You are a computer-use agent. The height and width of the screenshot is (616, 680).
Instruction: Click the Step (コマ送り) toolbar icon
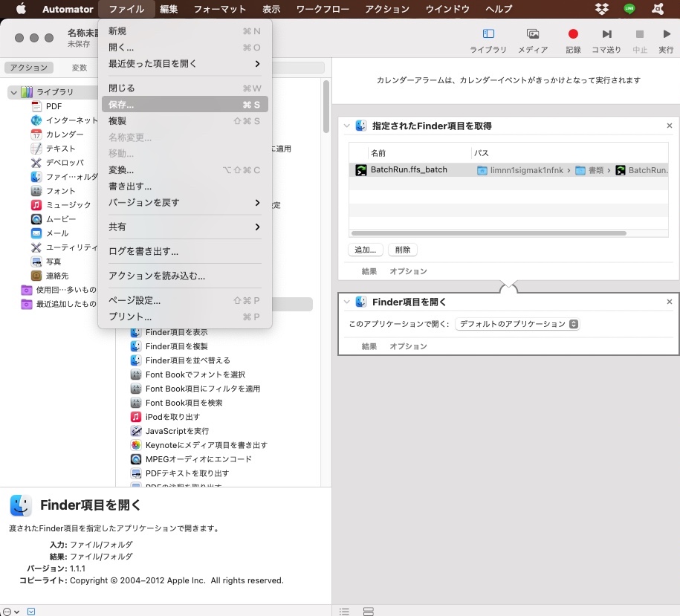click(x=606, y=34)
